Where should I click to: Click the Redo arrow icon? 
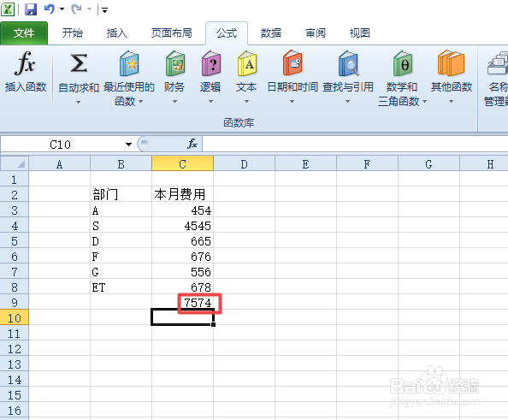pyautogui.click(x=76, y=9)
